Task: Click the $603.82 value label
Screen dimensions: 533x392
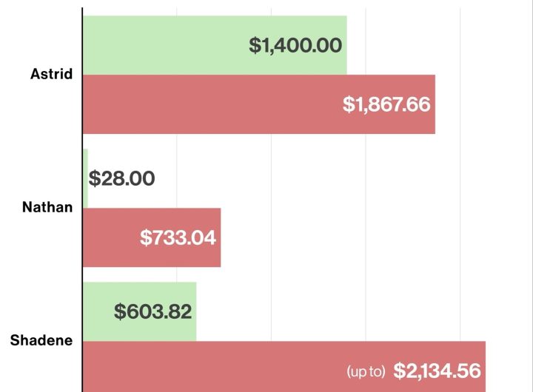Action: click(153, 311)
